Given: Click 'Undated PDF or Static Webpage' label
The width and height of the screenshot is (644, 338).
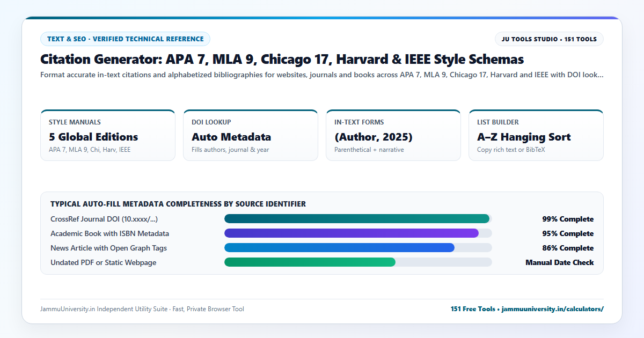Looking at the screenshot, I should click(104, 262).
